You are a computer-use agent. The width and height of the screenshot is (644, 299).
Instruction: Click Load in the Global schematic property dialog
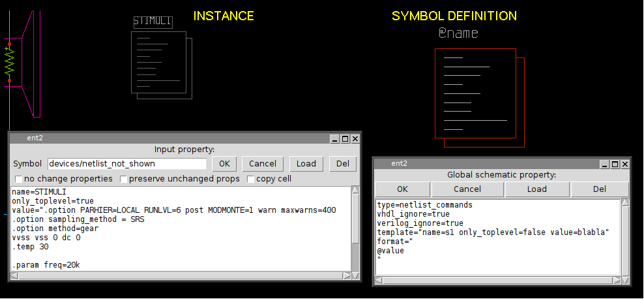click(x=537, y=189)
